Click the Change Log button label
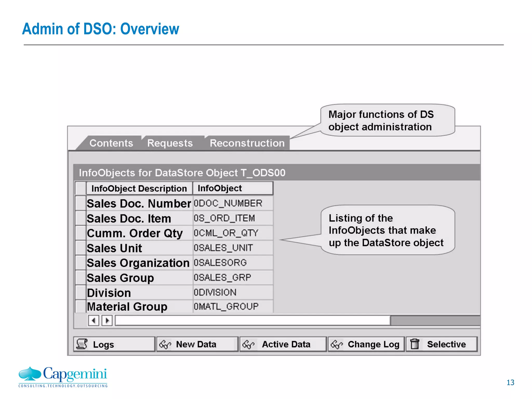This screenshot has height=399, width=532. pos(374,344)
